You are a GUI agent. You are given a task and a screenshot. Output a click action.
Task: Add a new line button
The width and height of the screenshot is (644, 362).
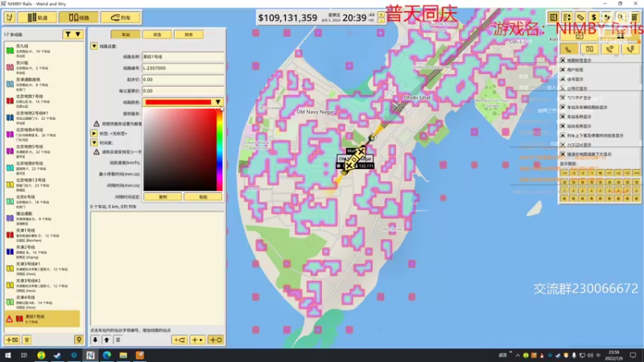pyautogui.click(x=12, y=339)
